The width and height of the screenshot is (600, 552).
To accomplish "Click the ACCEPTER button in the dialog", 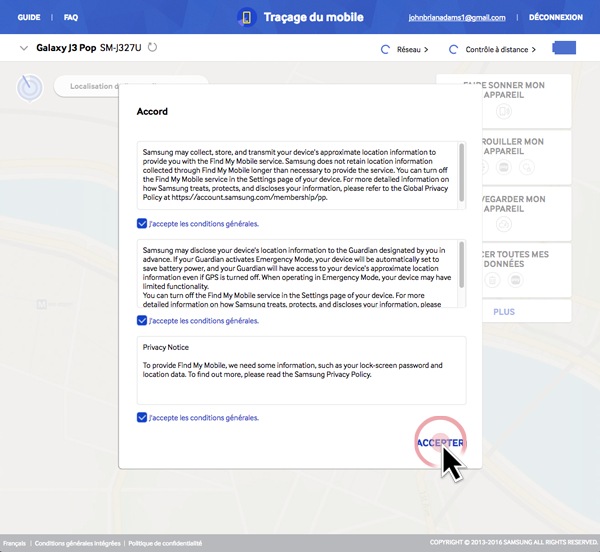I will [x=440, y=443].
